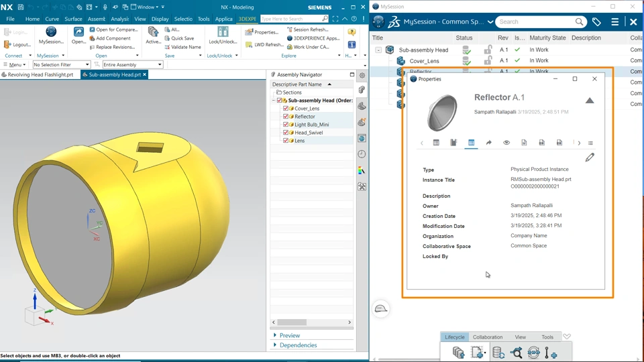
Task: Select the share arrow tab in Properties dialog
Action: 489,143
